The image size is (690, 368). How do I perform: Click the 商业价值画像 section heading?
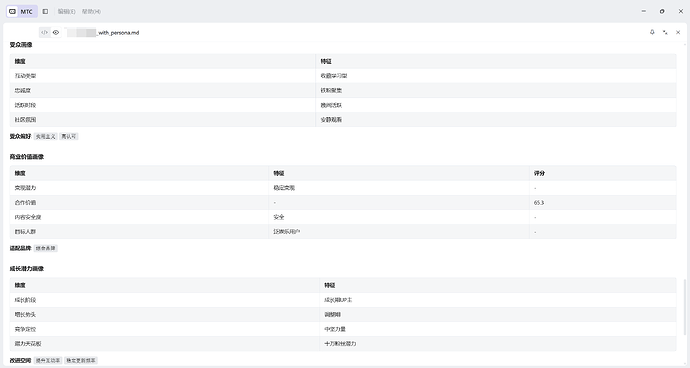(x=26, y=157)
